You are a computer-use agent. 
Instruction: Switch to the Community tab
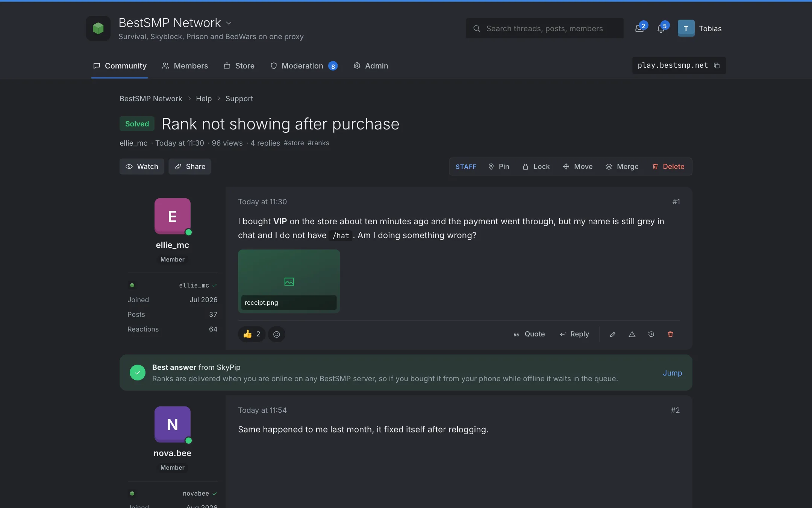120,66
